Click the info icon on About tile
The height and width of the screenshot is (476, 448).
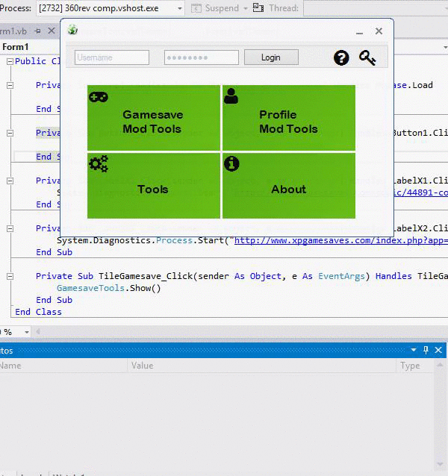point(231,163)
